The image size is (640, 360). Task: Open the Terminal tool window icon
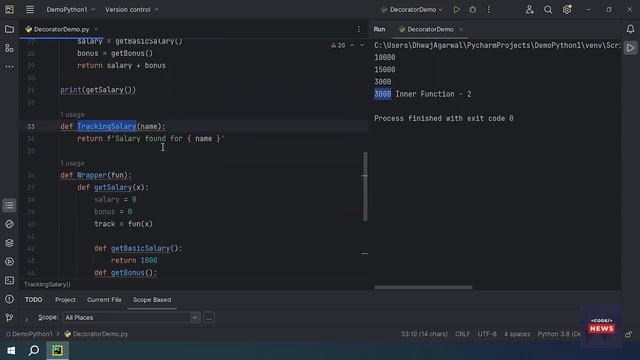9,280
